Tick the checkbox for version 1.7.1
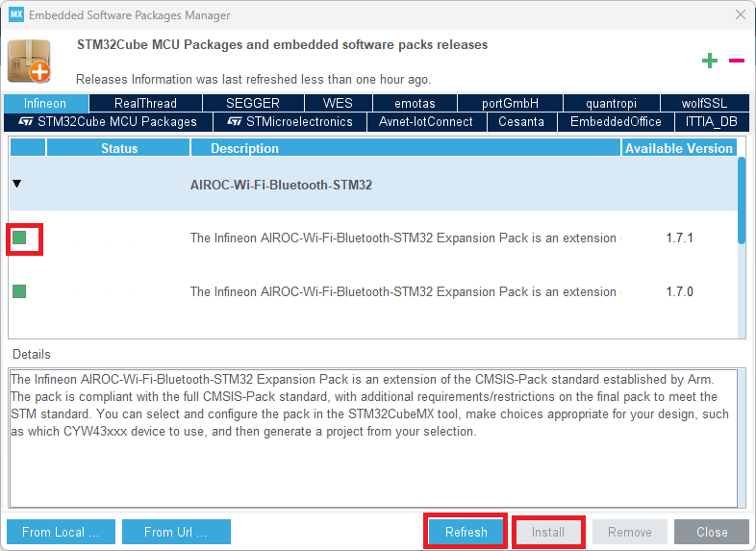Viewport: 756px width, 551px height. coord(19,238)
